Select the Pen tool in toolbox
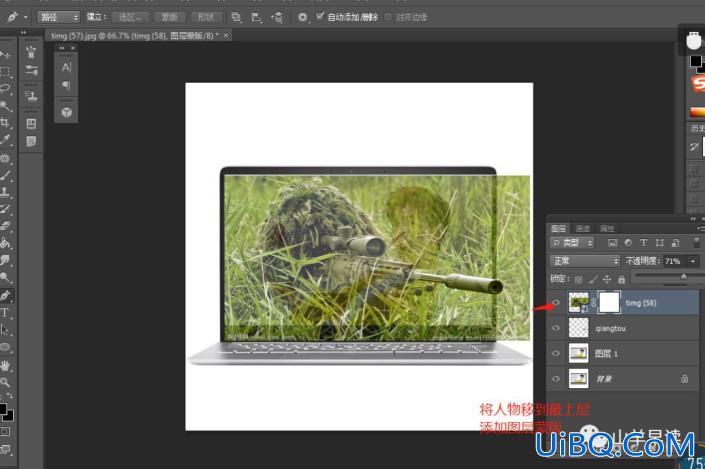 click(5, 295)
